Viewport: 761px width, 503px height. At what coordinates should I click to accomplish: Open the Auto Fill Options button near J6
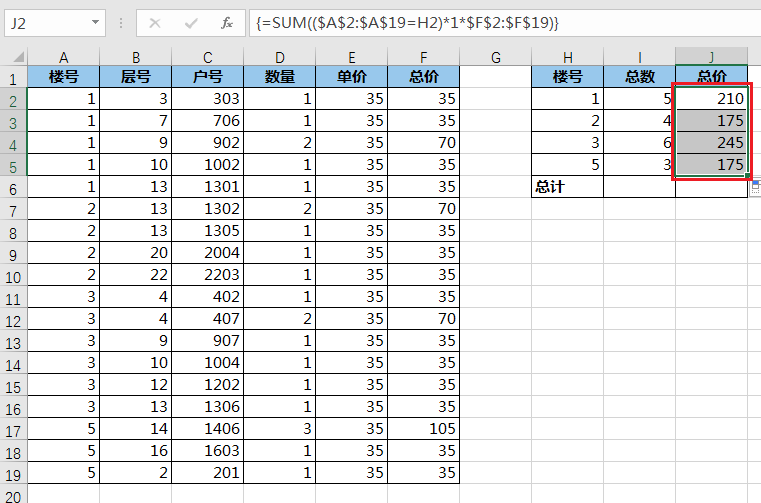tap(756, 188)
